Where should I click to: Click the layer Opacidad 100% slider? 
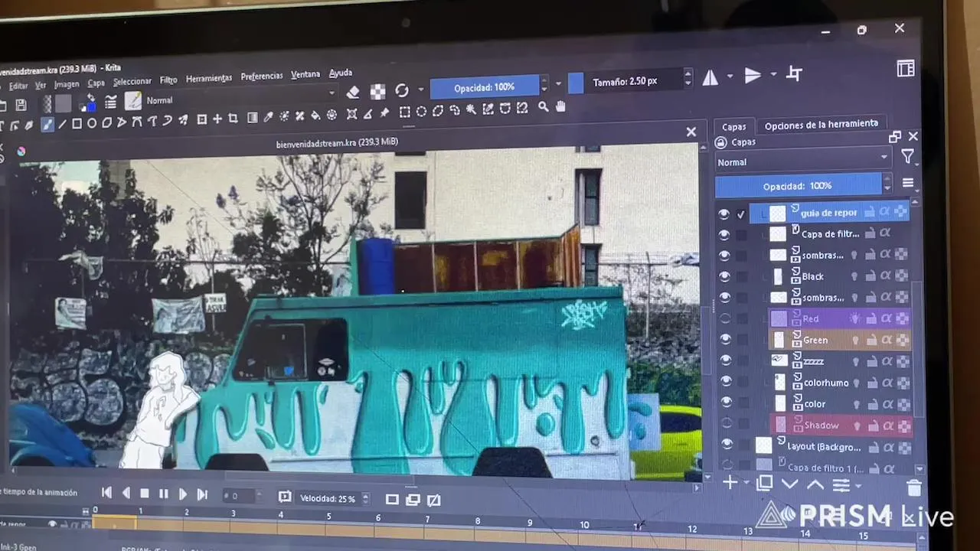799,185
